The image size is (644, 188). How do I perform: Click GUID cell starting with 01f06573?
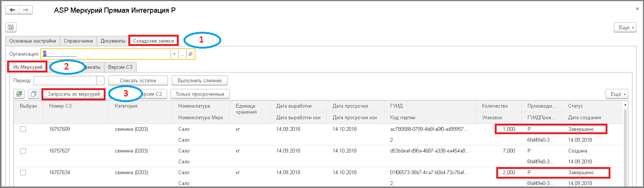429,172
